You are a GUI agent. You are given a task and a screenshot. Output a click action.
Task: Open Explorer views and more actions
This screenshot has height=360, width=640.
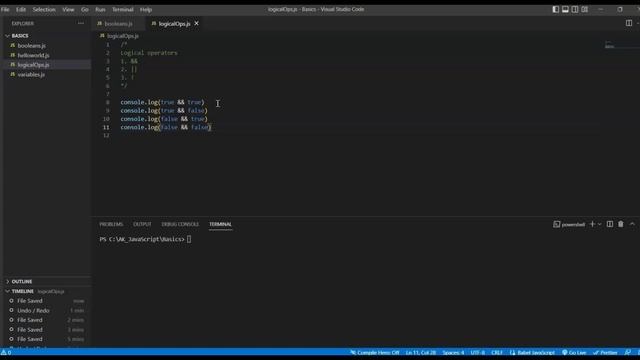click(x=81, y=23)
